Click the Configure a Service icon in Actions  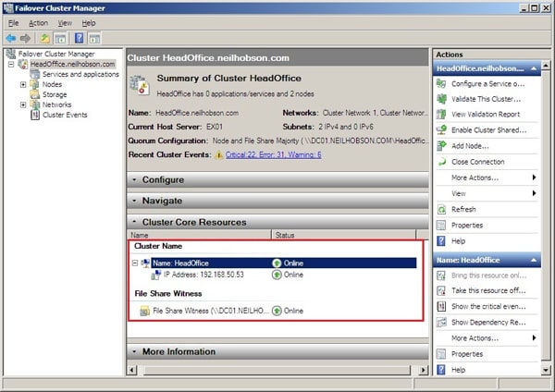point(441,84)
